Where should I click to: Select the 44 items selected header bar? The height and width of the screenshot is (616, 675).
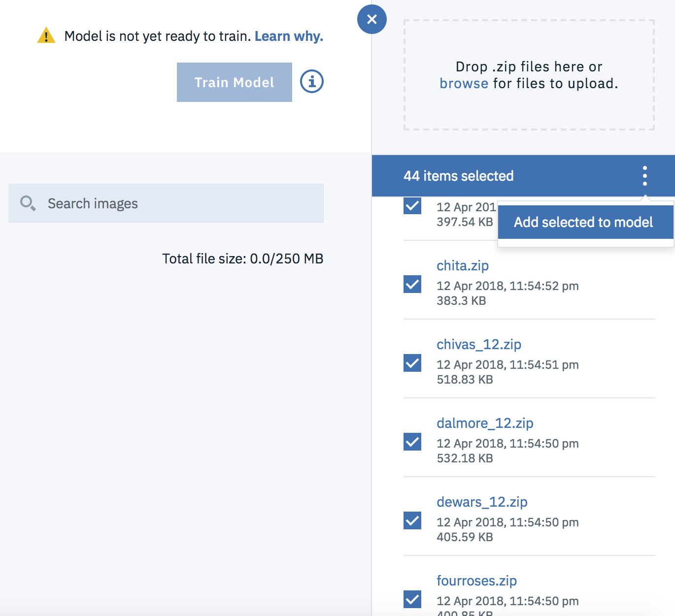click(x=459, y=175)
